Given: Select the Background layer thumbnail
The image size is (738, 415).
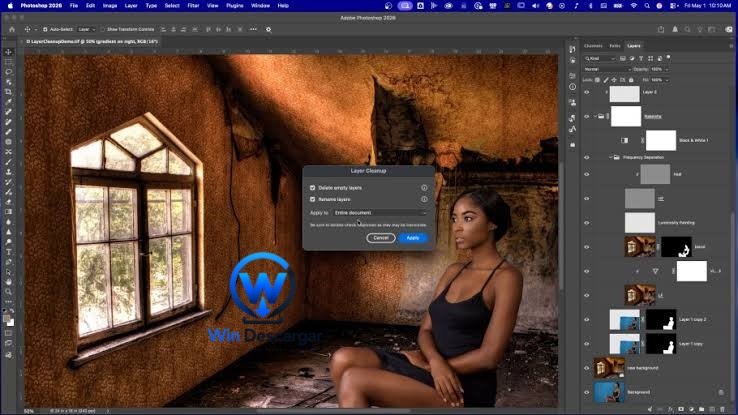Looking at the screenshot, I should point(610,392).
